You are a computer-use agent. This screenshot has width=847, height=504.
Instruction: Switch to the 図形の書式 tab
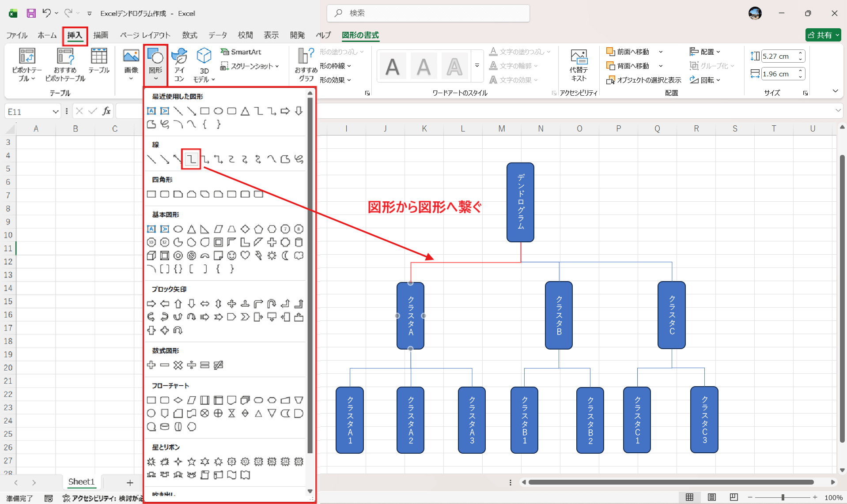coord(360,35)
